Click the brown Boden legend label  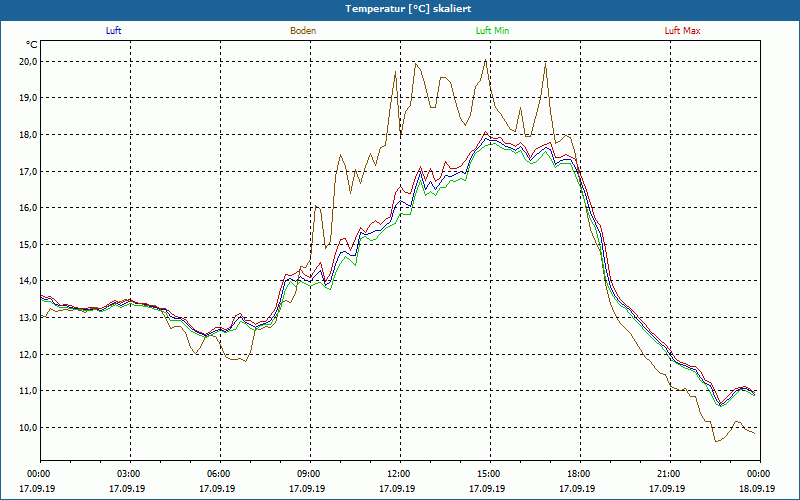coord(303,31)
